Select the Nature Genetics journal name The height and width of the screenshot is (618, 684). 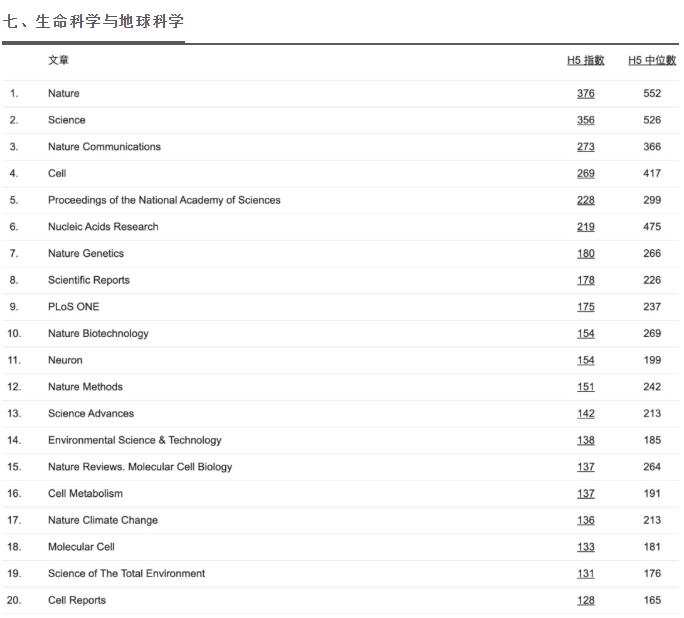pos(86,253)
